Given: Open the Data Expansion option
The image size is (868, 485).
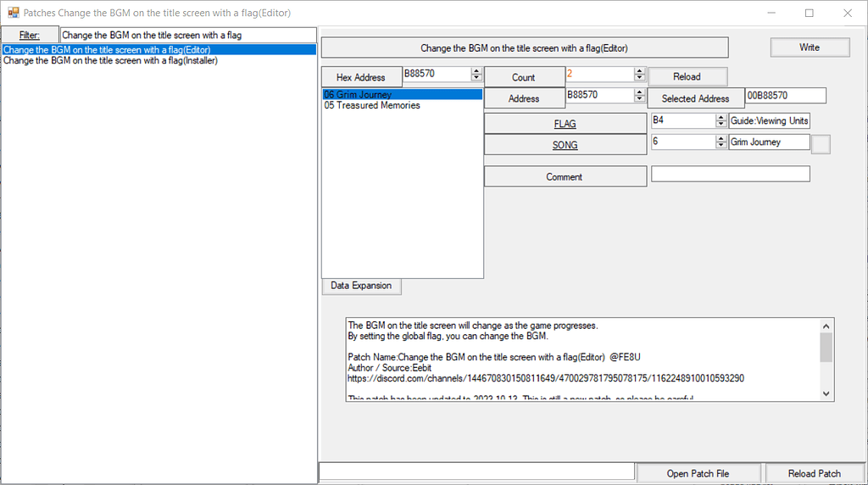Looking at the screenshot, I should pos(361,286).
